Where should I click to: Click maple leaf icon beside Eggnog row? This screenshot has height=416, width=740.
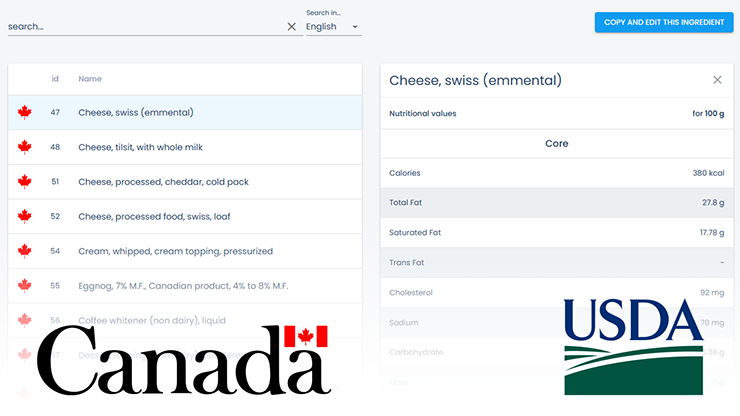(x=25, y=286)
